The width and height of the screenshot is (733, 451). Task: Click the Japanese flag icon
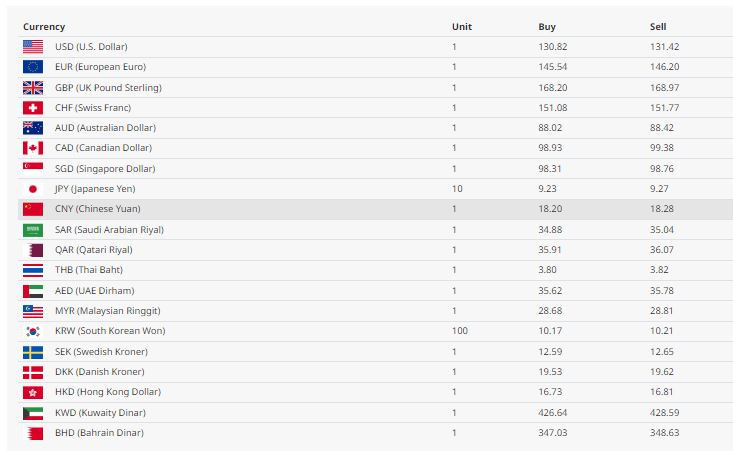coord(33,189)
